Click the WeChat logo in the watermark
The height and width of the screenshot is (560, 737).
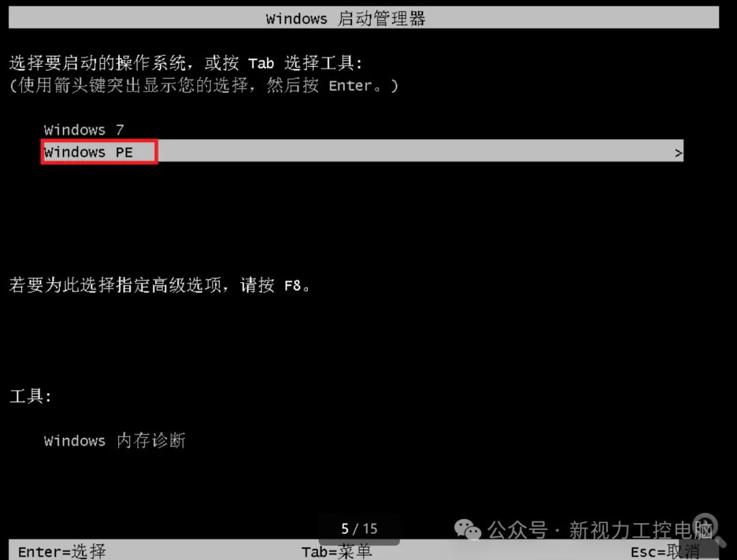pyautogui.click(x=467, y=531)
